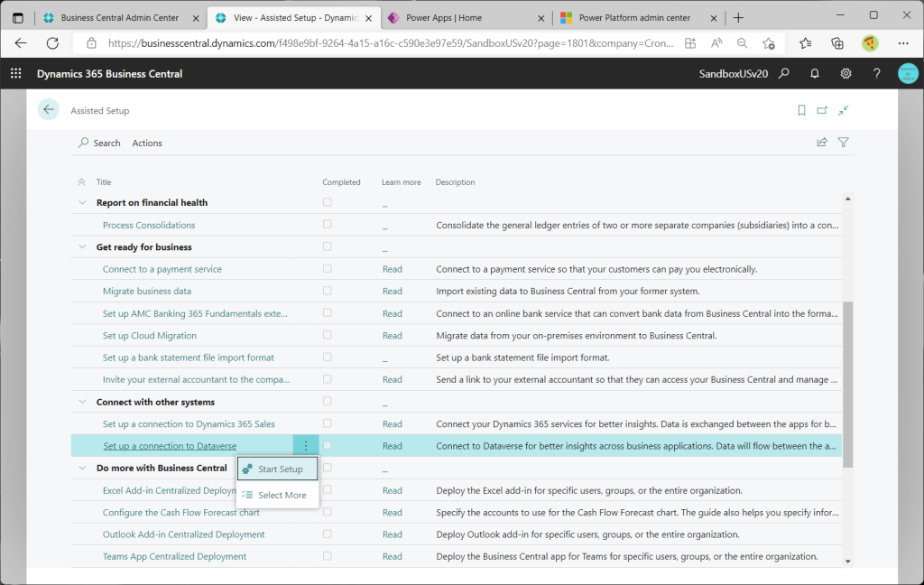The height and width of the screenshot is (585, 924).
Task: Collapse the Get ready for business group
Action: (82, 246)
